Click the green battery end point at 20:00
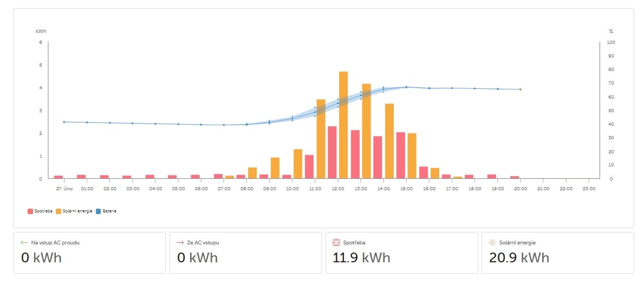Screen dimensions: 644x284 521,89
